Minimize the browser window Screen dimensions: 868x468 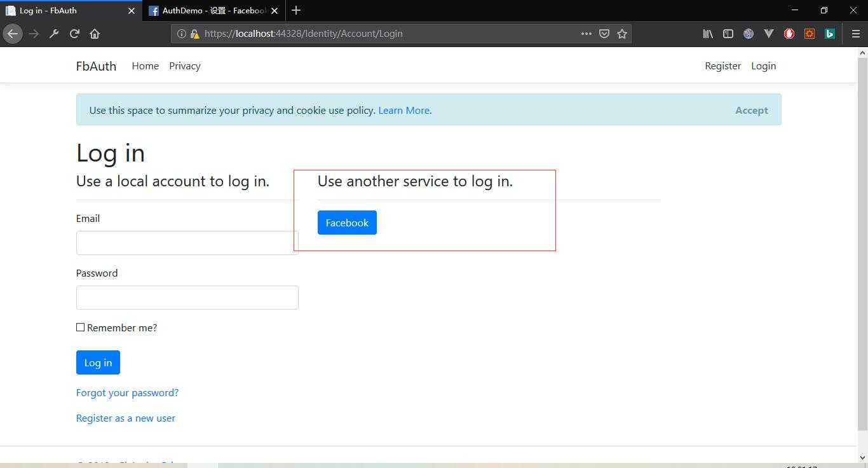pos(795,10)
